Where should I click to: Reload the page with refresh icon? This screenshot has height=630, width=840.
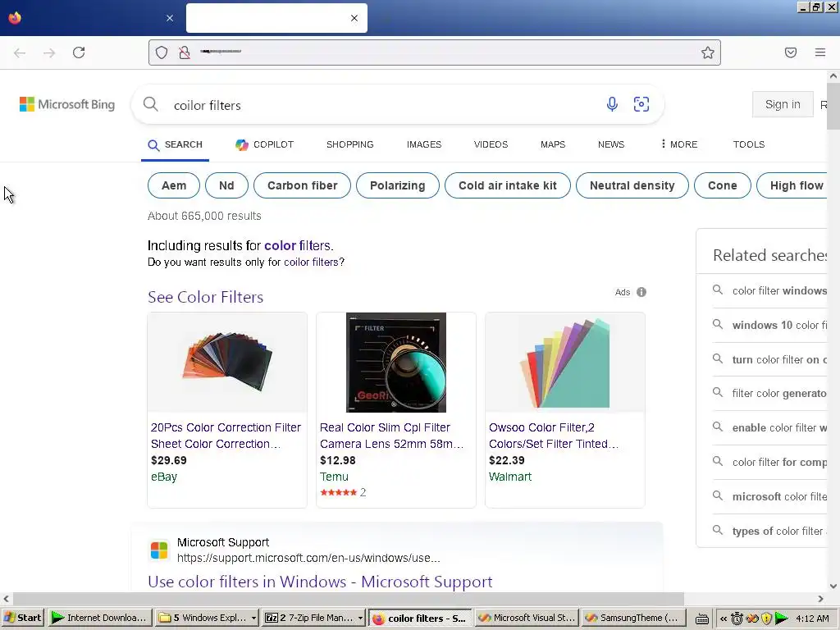79,52
